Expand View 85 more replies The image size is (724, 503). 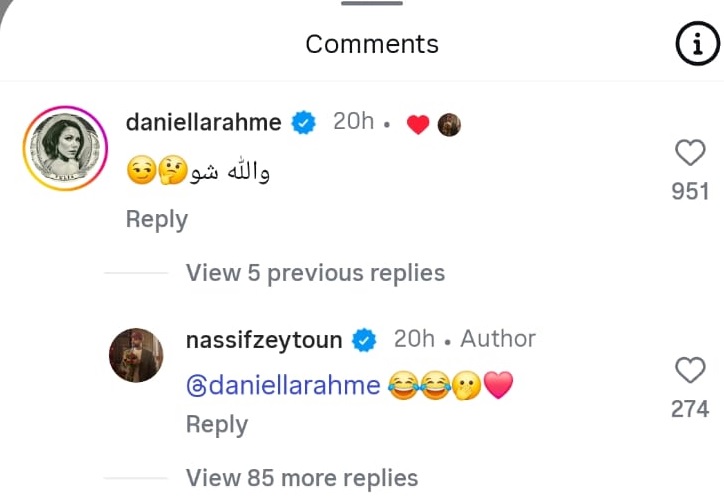point(302,478)
